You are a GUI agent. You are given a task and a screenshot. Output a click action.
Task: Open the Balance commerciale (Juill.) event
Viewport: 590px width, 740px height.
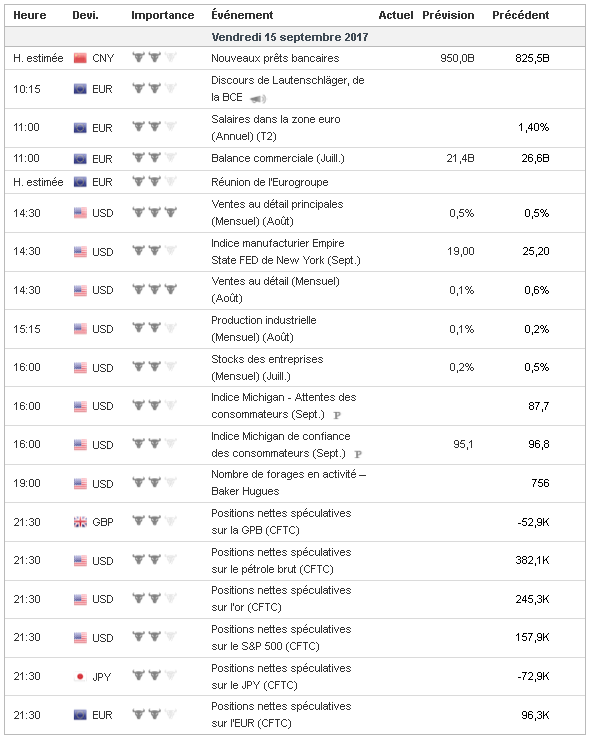278,159
